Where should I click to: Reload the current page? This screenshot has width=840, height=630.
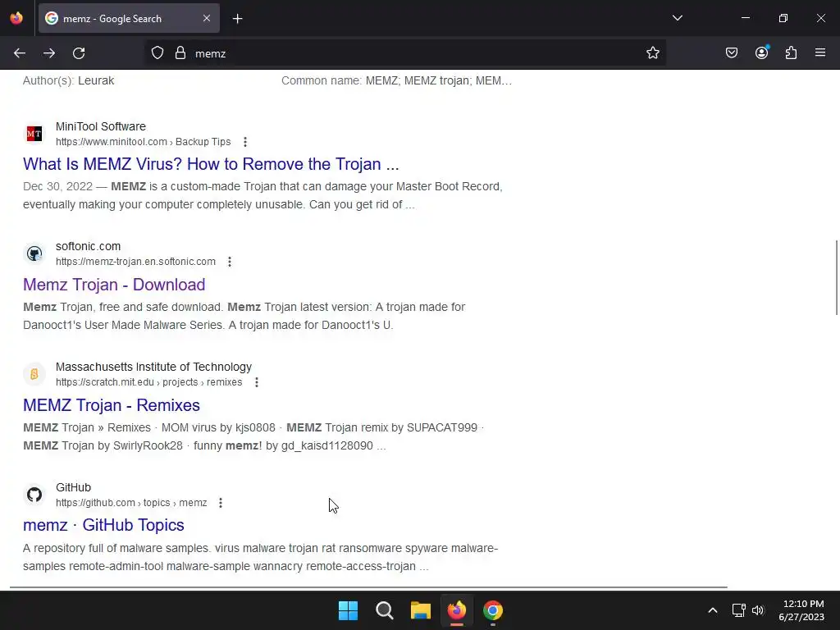(x=79, y=53)
